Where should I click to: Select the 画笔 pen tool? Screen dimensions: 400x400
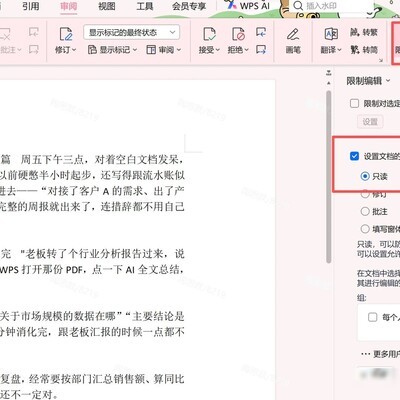[293, 34]
